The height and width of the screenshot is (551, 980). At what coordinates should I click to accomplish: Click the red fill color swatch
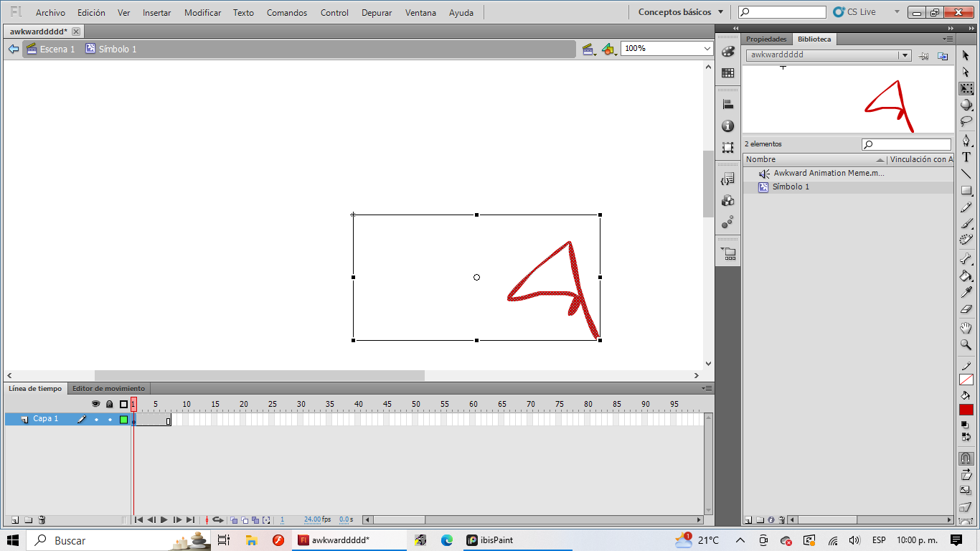click(966, 410)
